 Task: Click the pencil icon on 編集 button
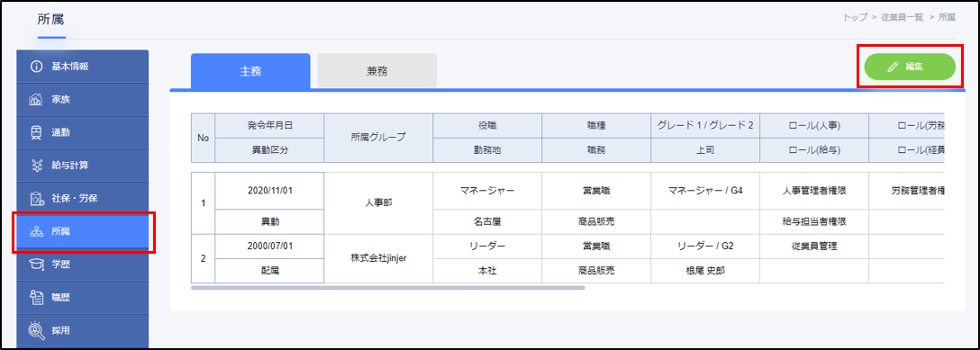click(893, 67)
